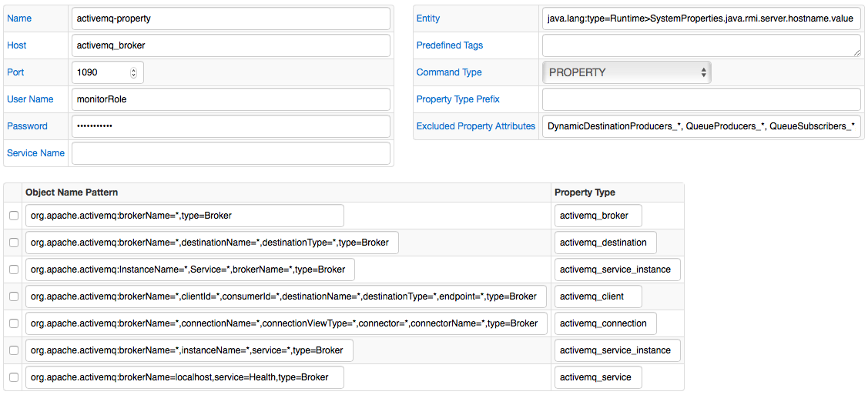Click the Port number stepper arrows
868x395 pixels.
coord(133,72)
